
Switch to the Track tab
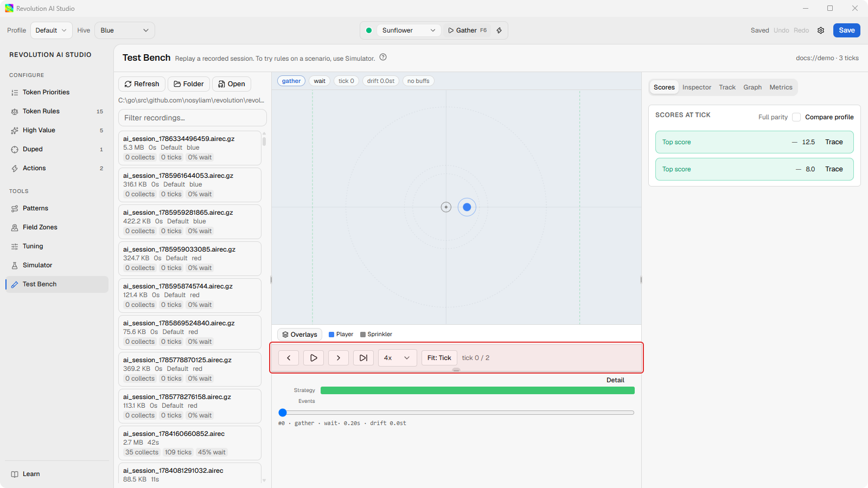pos(727,87)
